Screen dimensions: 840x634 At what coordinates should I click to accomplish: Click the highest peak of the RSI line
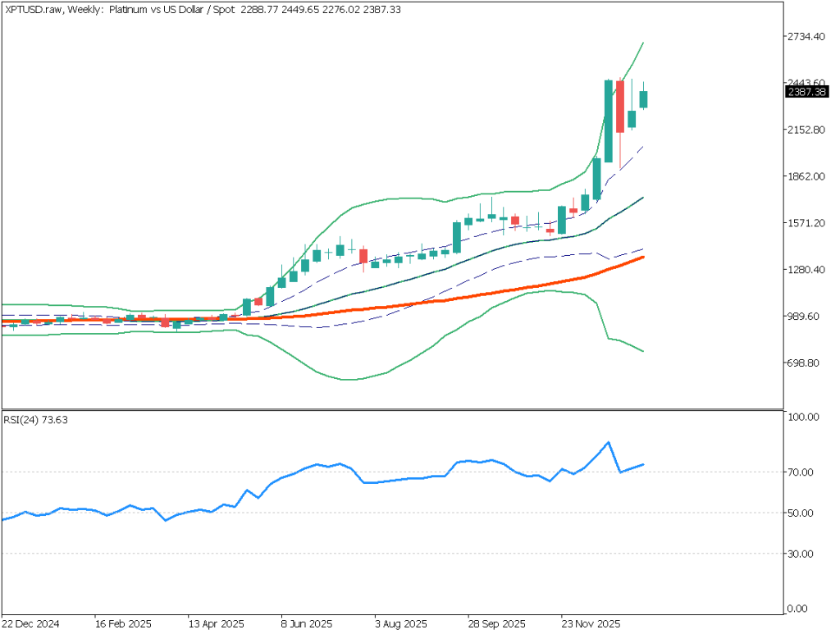click(608, 442)
